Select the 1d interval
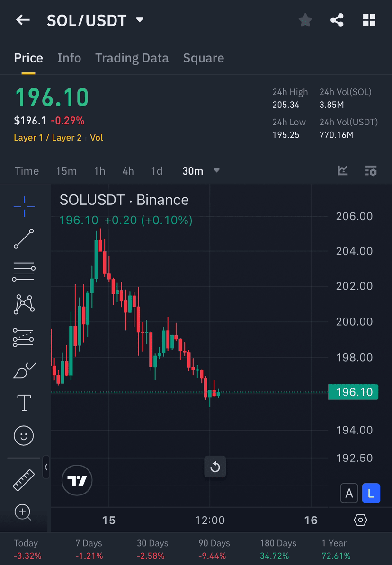This screenshot has width=392, height=565. (x=157, y=171)
